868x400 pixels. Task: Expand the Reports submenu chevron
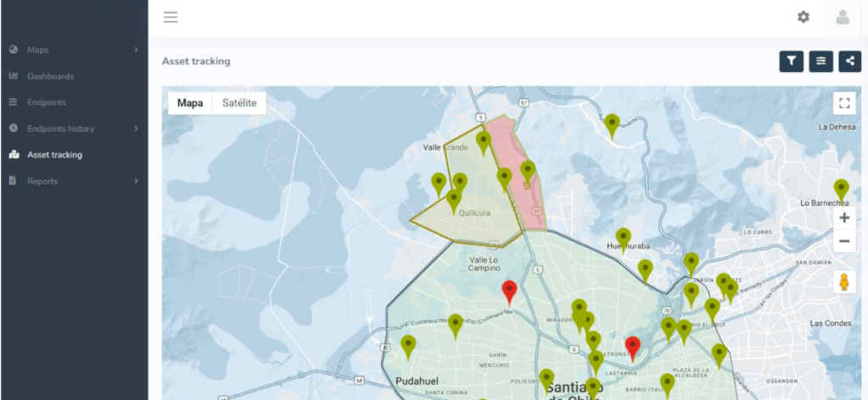(x=136, y=182)
